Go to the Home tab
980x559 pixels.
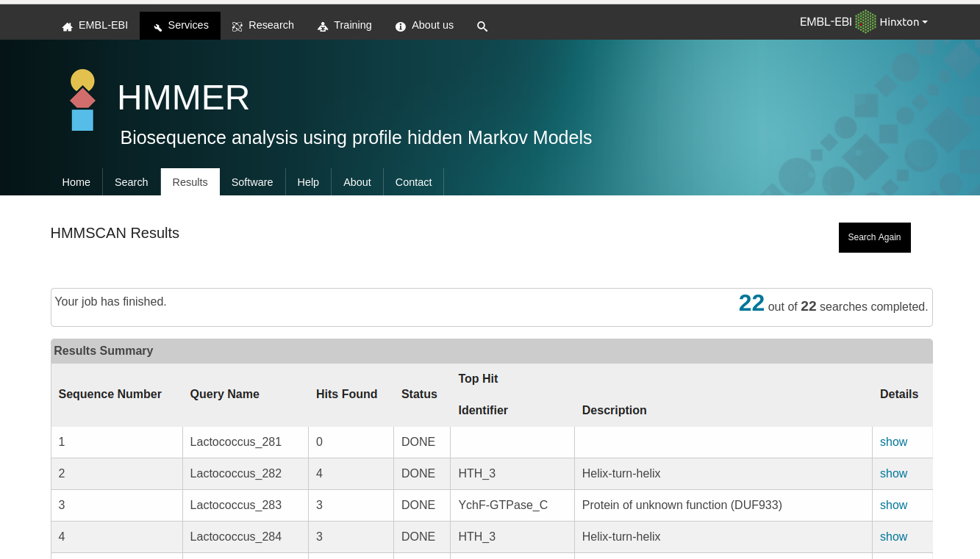point(76,182)
